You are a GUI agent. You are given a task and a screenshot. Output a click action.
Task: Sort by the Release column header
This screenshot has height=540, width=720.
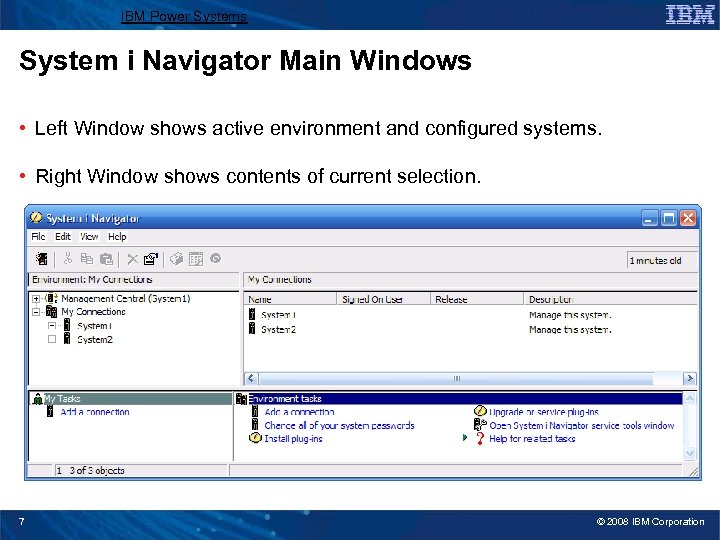point(478,299)
